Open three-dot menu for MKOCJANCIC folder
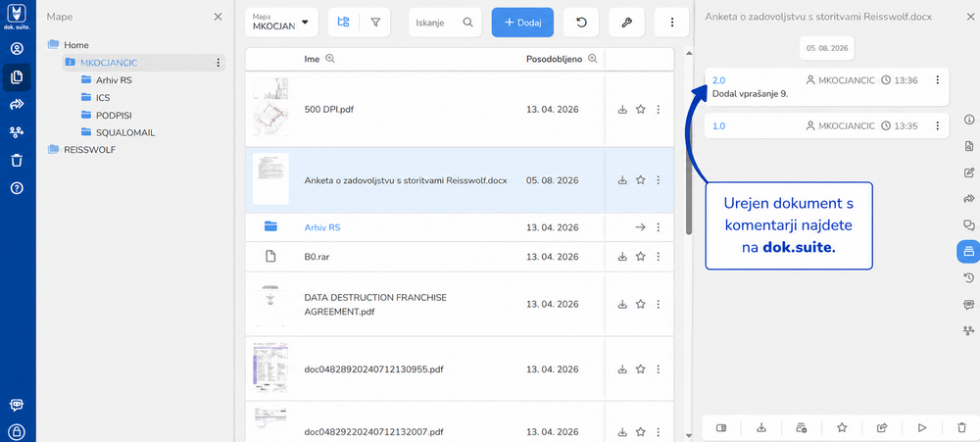 pyautogui.click(x=218, y=63)
